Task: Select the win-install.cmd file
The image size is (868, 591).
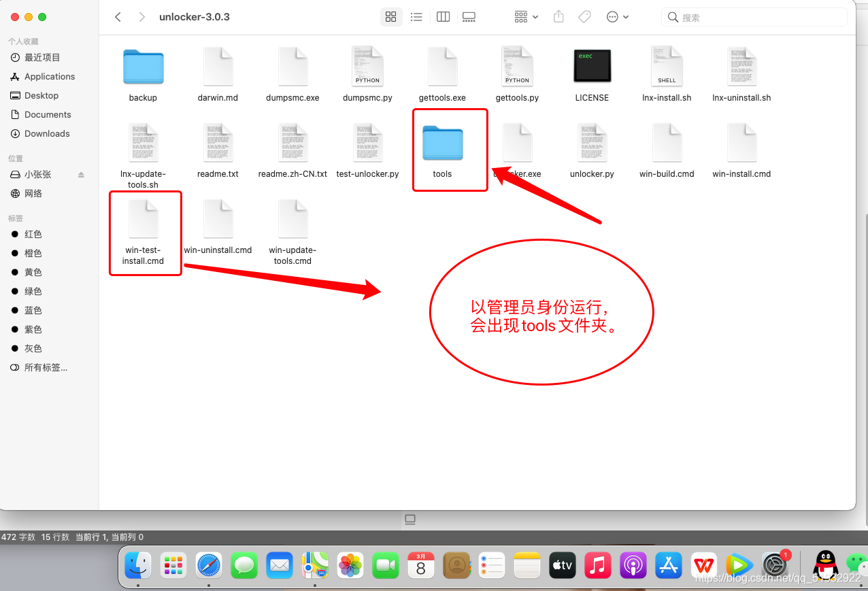Action: tap(741, 143)
